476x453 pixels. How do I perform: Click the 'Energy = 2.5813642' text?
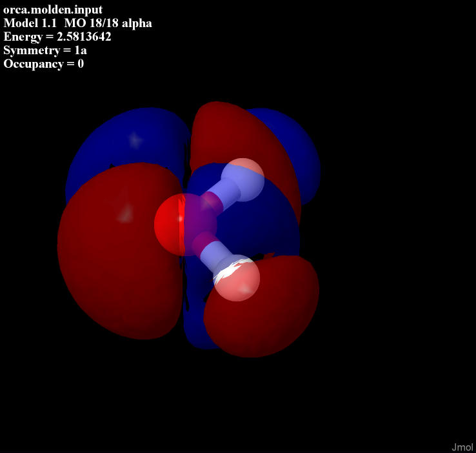point(57,37)
